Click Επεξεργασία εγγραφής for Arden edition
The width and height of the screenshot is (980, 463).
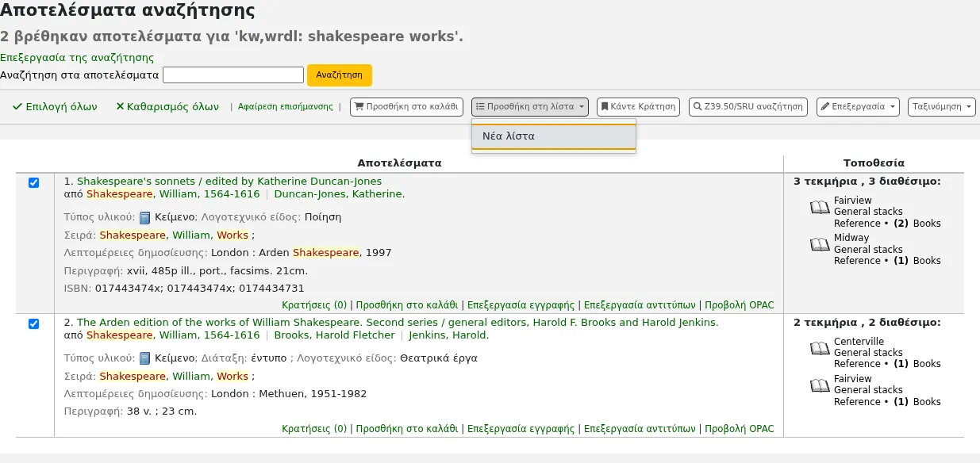[x=521, y=430]
